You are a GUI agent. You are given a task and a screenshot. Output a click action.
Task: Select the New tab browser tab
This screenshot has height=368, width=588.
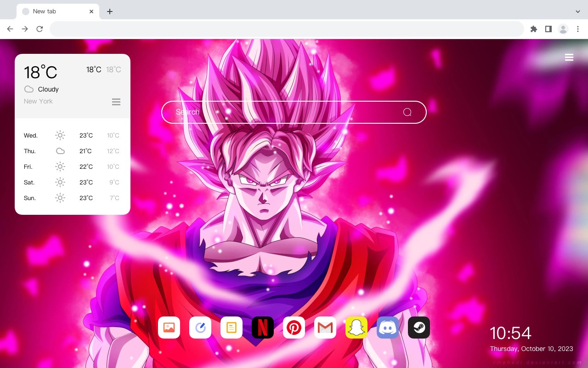(x=58, y=11)
